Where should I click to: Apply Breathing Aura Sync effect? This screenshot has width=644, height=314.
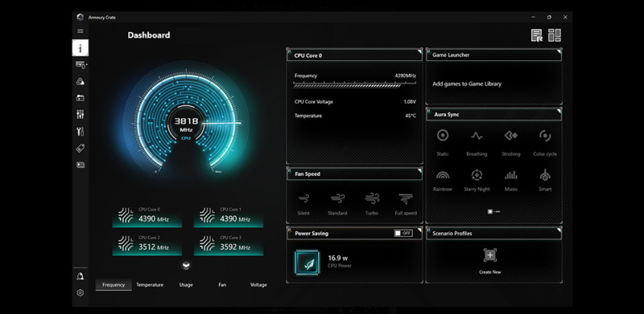476,136
